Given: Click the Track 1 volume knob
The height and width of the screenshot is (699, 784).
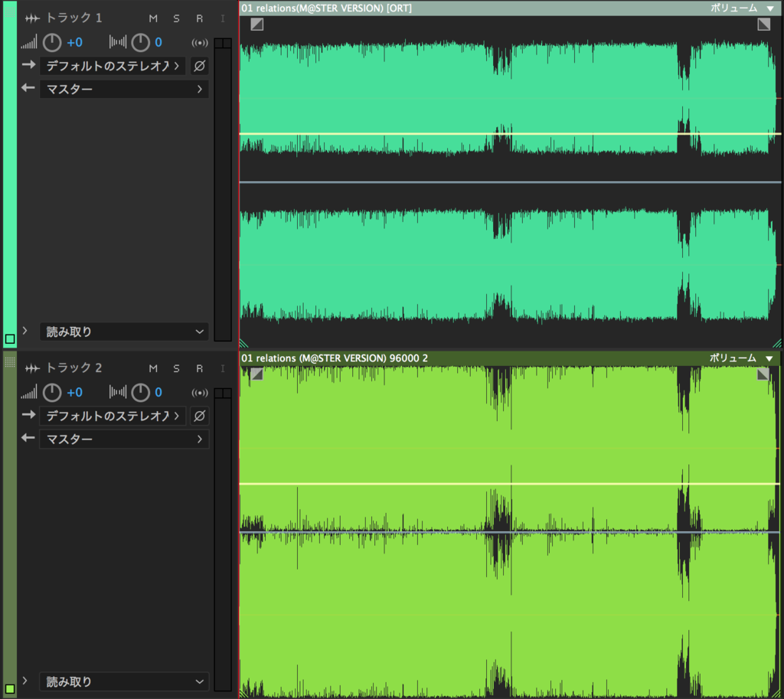Looking at the screenshot, I should pyautogui.click(x=52, y=43).
